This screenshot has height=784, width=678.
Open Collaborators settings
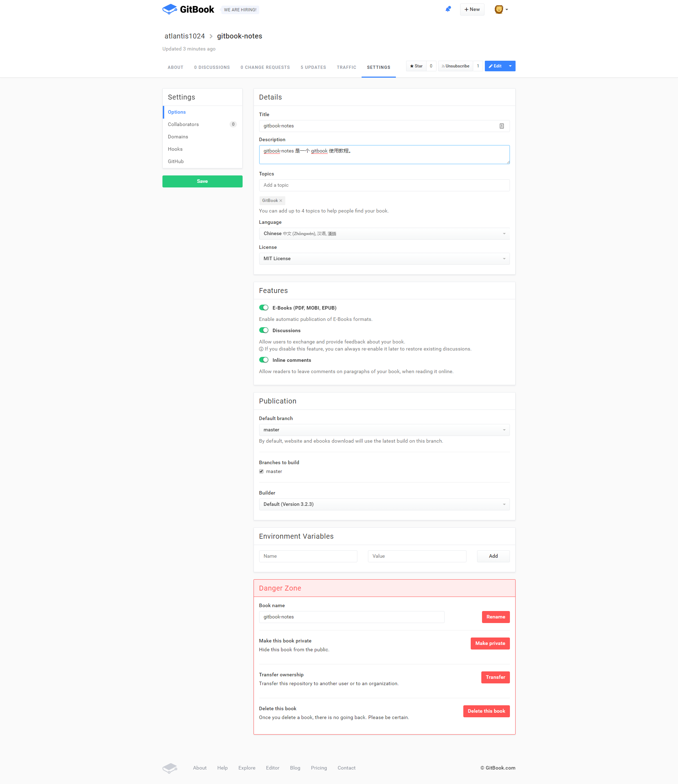[x=203, y=125]
